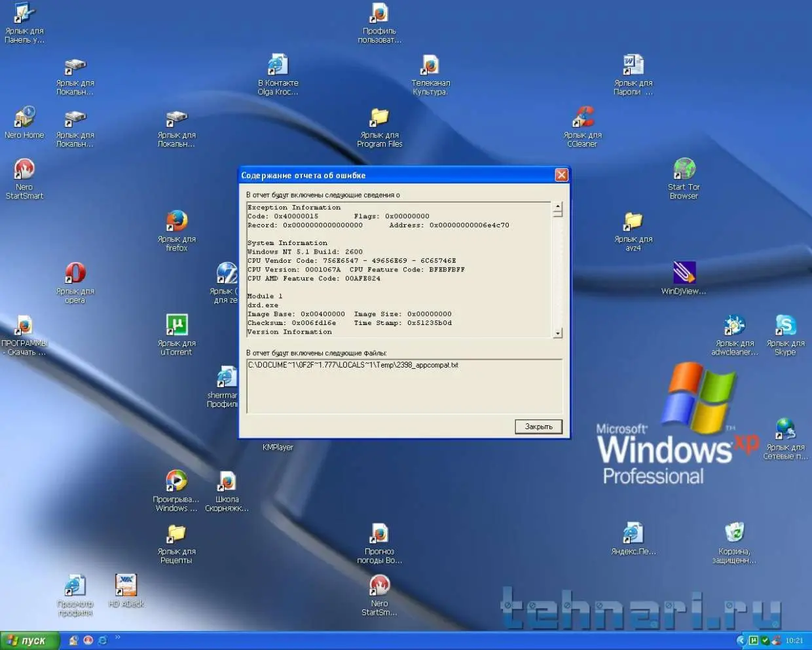Select the Телеканал Культура desktop shortcut

(430, 74)
